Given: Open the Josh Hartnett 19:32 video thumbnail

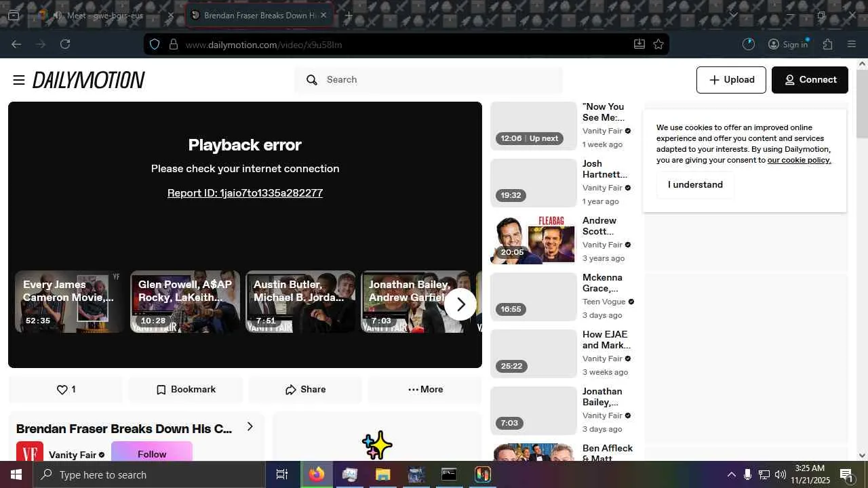Looking at the screenshot, I should [x=533, y=183].
